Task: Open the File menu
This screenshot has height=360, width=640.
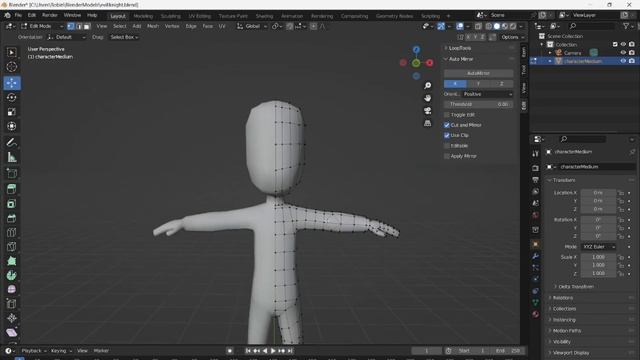Action: (18, 15)
